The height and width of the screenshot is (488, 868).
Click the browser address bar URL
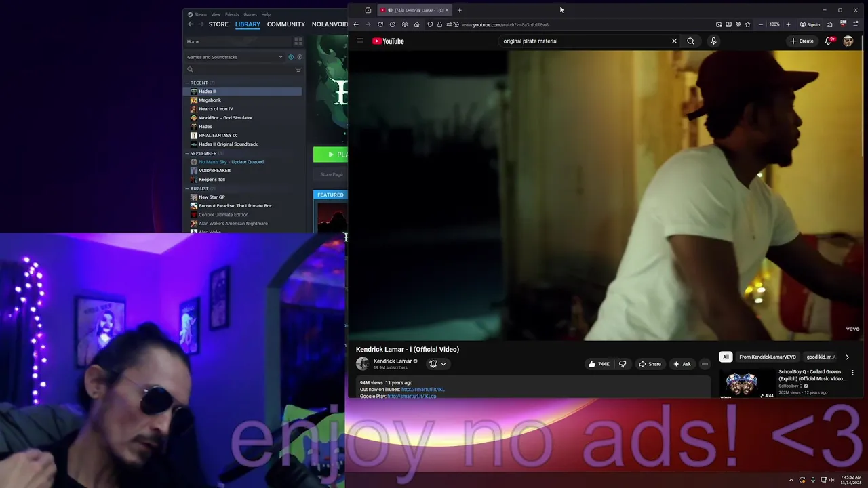505,25
